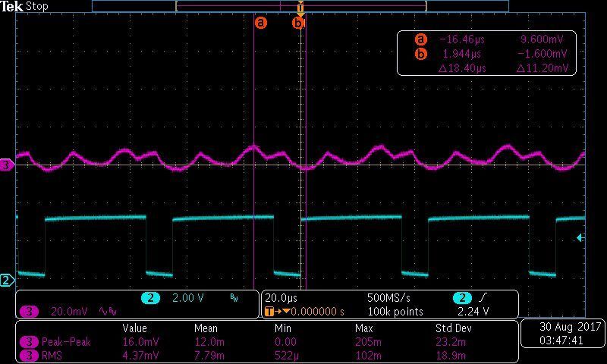The width and height of the screenshot is (607, 364).
Task: Click the date 30 Aug 2017
Action: [x=571, y=327]
